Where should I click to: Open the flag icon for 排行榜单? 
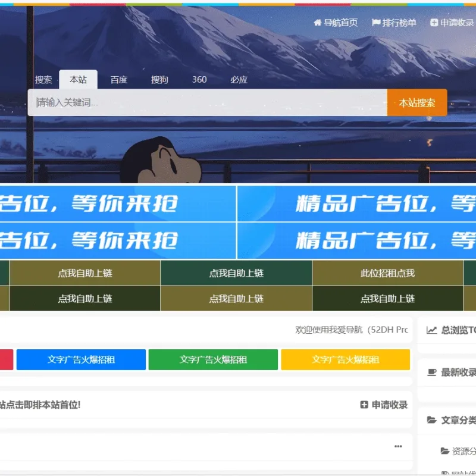click(376, 23)
